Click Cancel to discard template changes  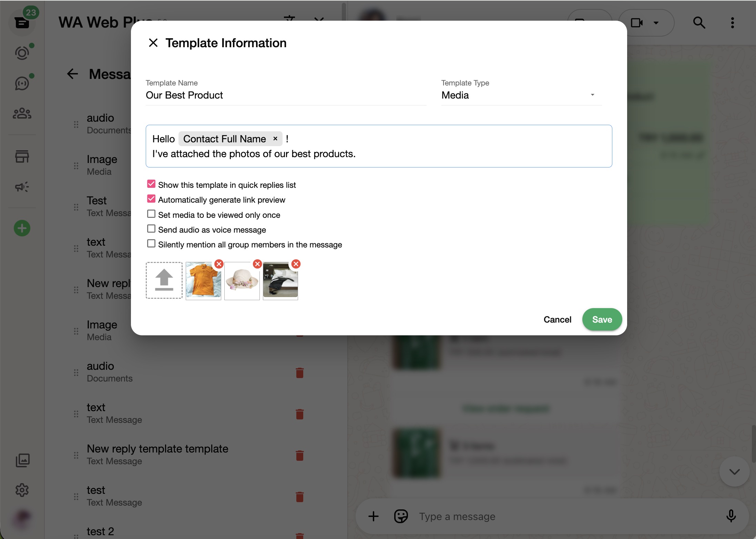[557, 319]
